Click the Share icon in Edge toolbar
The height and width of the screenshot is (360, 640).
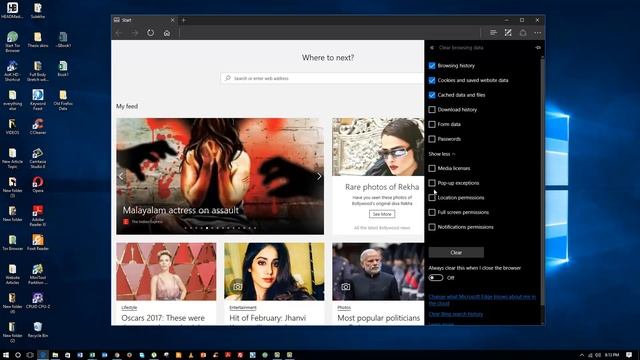pos(523,33)
